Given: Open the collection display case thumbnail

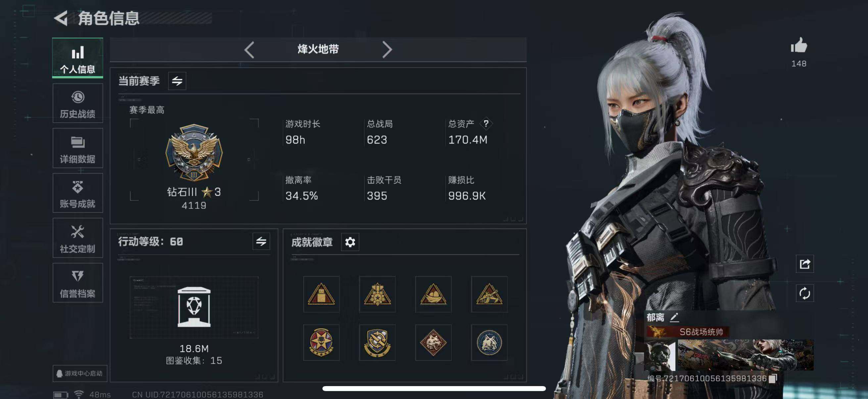Looking at the screenshot, I should [x=194, y=307].
